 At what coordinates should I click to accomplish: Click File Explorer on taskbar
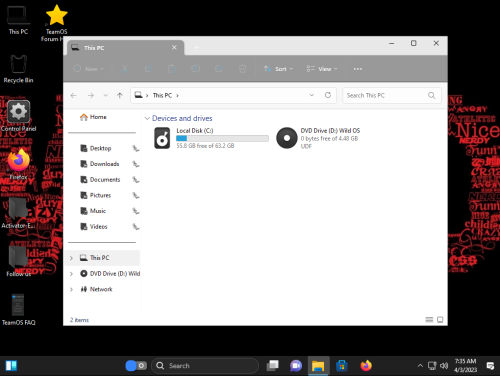coord(318,366)
